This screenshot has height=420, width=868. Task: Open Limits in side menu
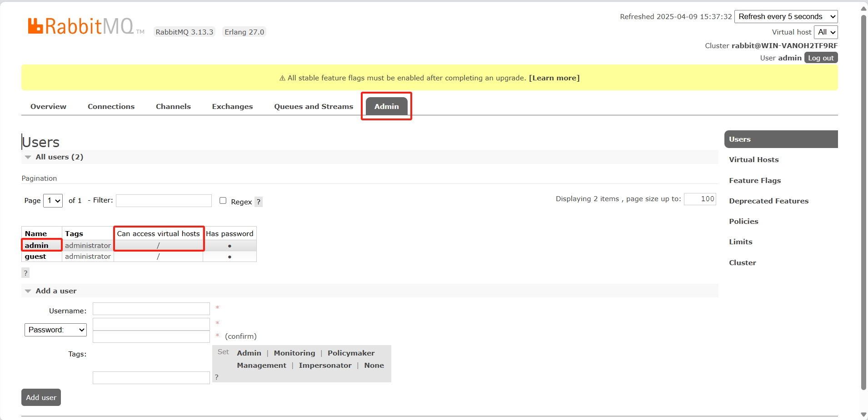[741, 242]
